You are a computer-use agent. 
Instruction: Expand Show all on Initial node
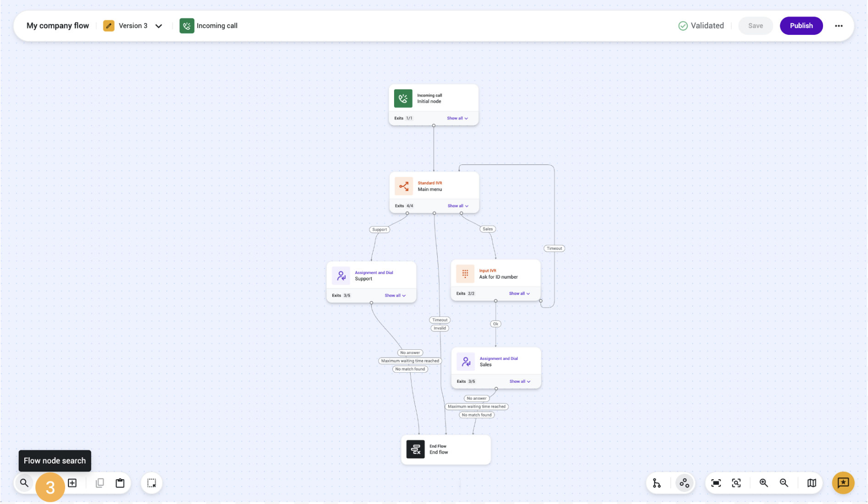(457, 118)
